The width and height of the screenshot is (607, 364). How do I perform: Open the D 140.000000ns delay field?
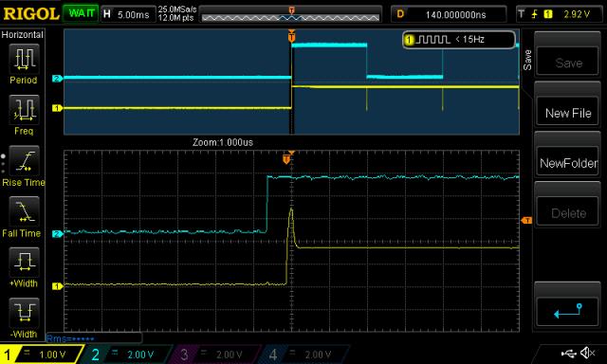449,14
